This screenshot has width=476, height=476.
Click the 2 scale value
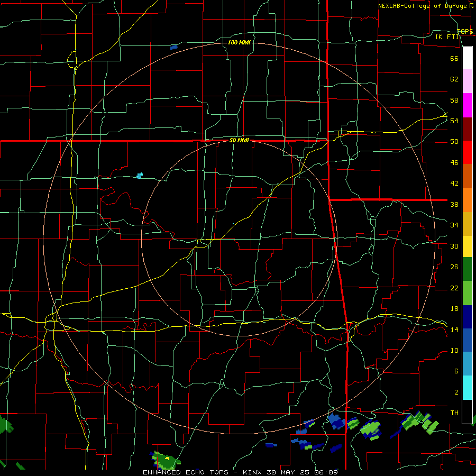click(x=456, y=392)
